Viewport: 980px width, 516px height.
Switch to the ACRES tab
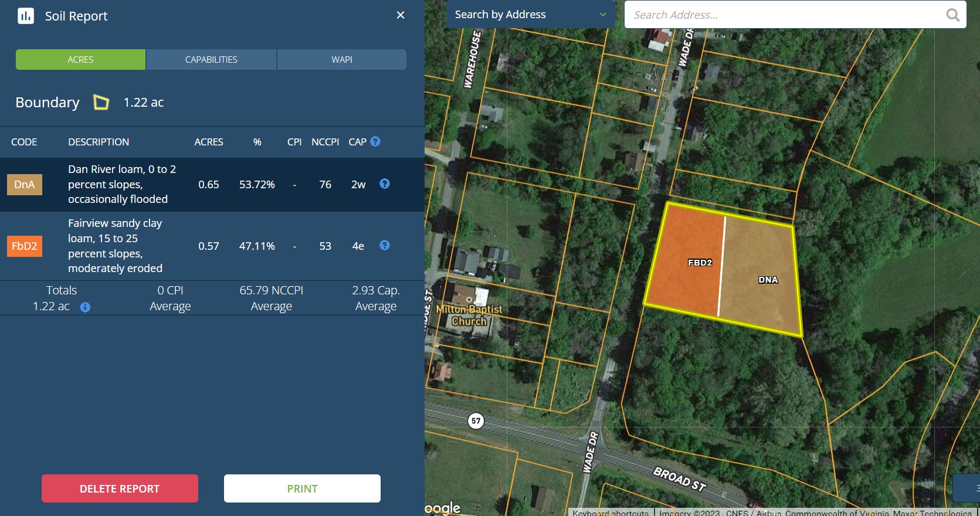80,60
